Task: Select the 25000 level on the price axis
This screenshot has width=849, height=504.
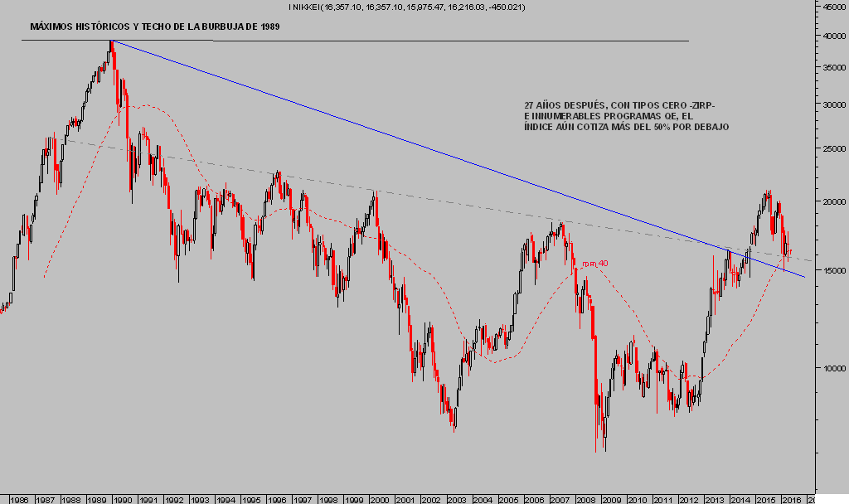Action: click(833, 148)
